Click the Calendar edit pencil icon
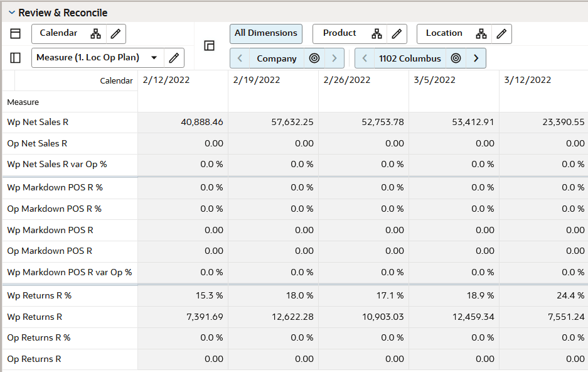This screenshot has width=588, height=372. click(116, 34)
